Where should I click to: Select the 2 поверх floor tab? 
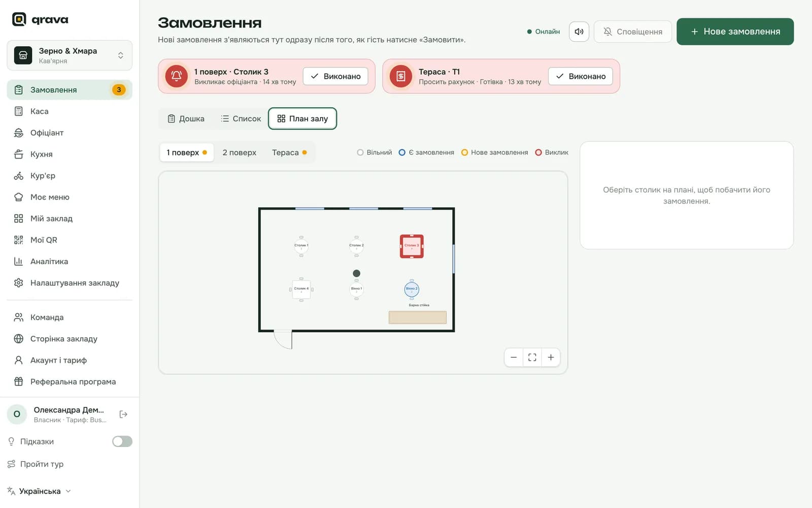click(239, 152)
